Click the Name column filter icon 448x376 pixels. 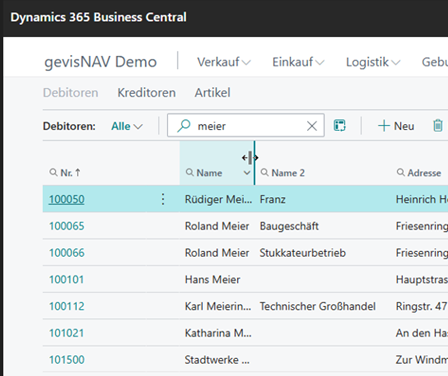pos(190,172)
